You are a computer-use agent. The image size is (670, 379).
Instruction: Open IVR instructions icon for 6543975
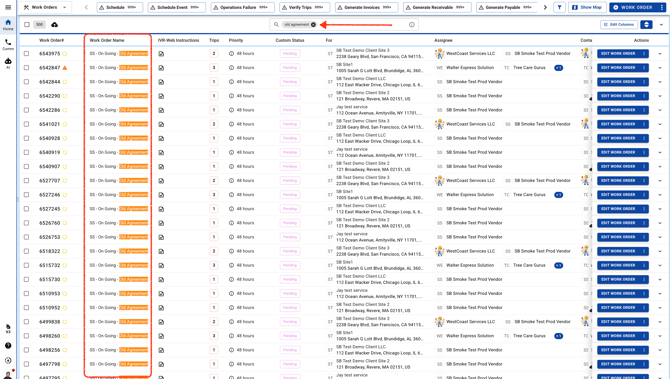point(161,54)
